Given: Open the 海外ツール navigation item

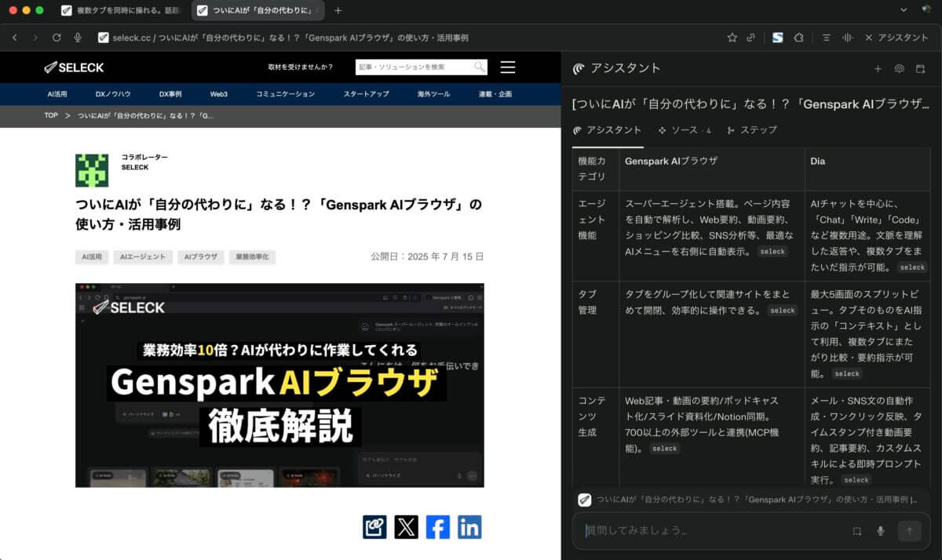Looking at the screenshot, I should (x=434, y=94).
